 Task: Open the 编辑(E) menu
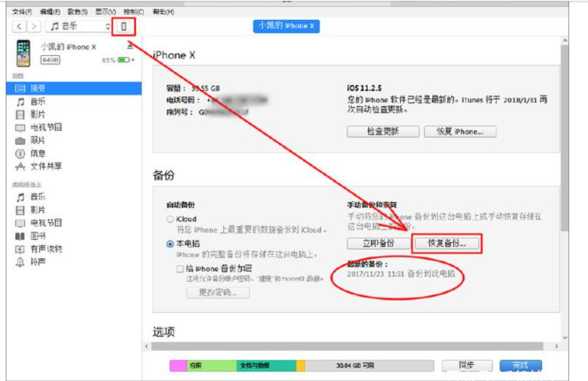(50, 11)
